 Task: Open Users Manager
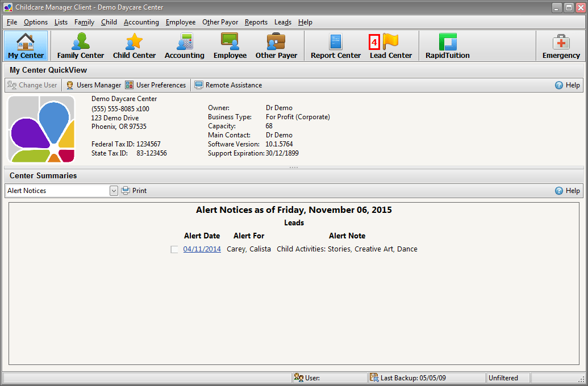click(x=94, y=85)
